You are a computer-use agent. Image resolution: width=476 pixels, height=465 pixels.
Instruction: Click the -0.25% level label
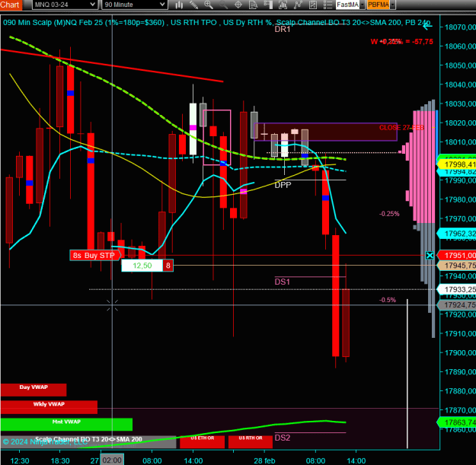point(389,214)
